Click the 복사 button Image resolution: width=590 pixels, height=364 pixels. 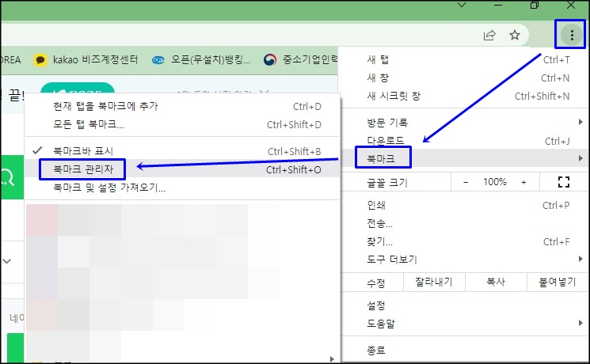point(496,282)
